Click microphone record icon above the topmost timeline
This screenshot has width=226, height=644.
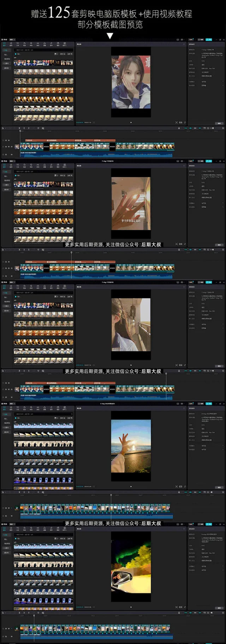click(x=179, y=128)
